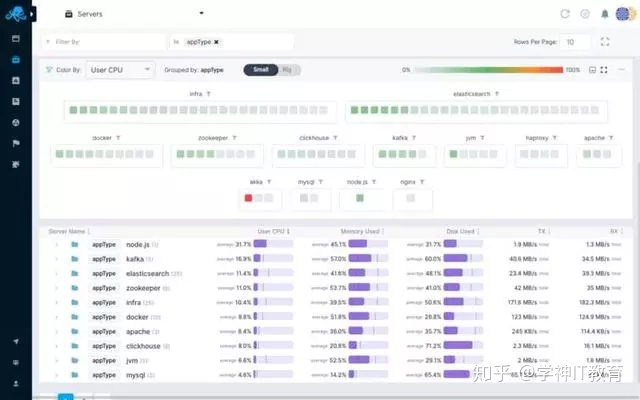The height and width of the screenshot is (400, 640).
Task: Select the mysql row name
Action: (x=136, y=375)
